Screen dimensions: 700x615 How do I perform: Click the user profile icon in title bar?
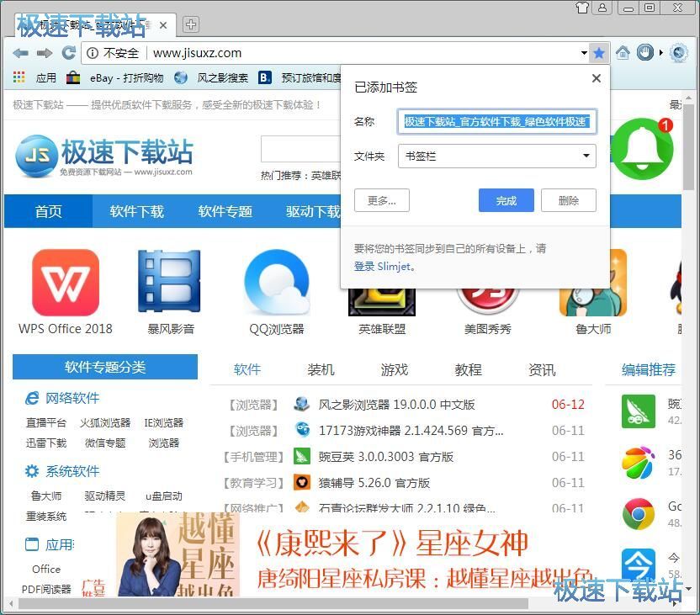[602, 8]
